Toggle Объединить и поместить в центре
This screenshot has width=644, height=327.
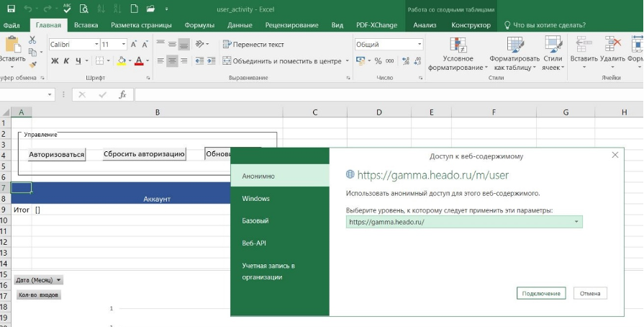(282, 61)
